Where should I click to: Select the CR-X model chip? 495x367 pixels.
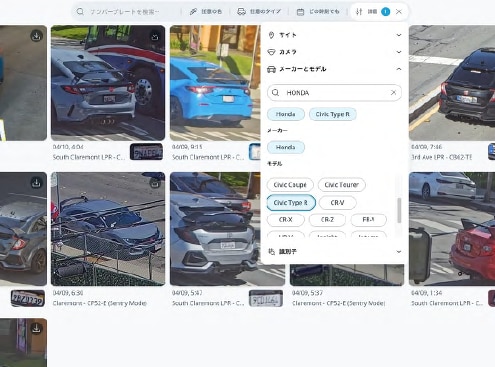286,220
